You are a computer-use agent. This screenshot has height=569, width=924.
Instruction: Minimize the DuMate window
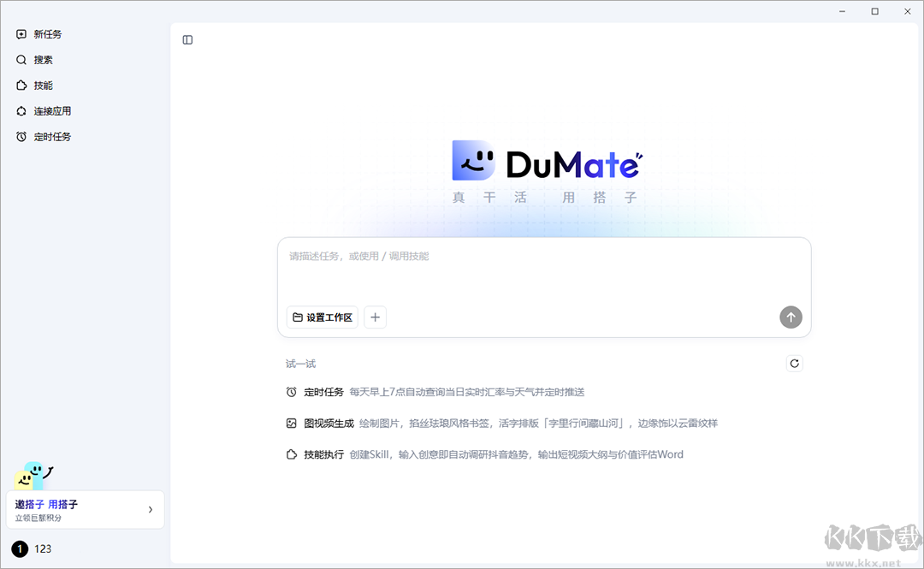point(842,11)
